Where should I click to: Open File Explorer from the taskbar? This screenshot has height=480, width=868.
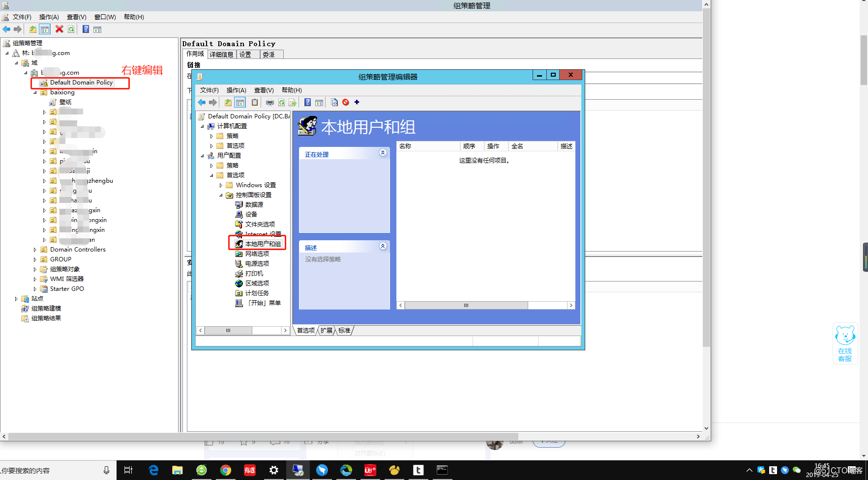click(x=178, y=470)
